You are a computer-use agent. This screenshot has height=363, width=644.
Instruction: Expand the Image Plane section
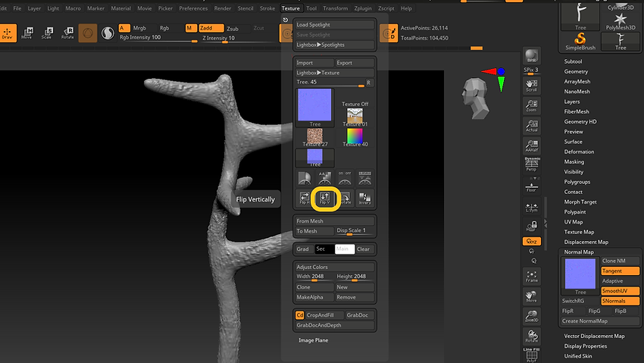(314, 340)
